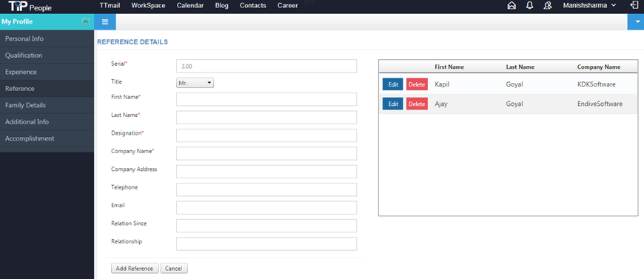Focus the Designation input field

(266, 135)
